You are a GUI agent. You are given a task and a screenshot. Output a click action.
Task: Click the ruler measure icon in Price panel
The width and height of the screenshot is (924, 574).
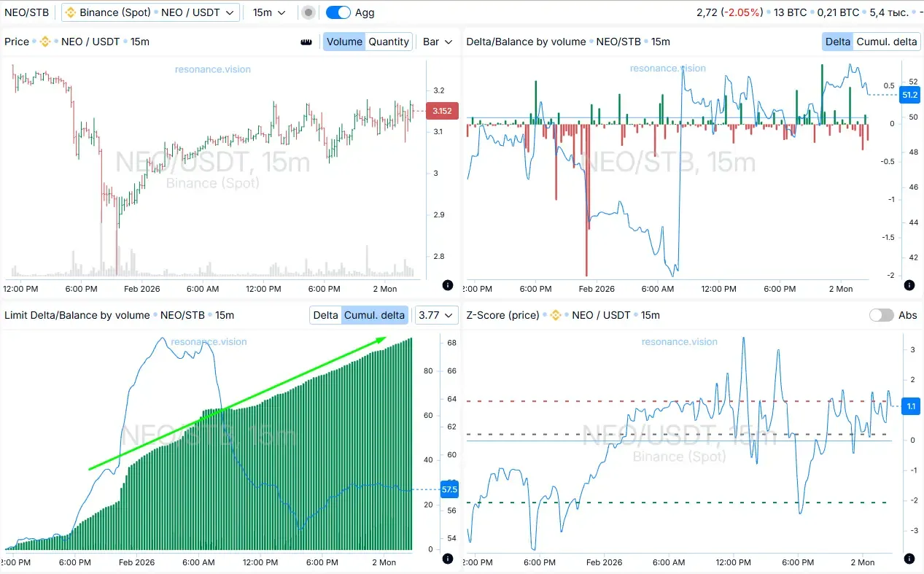[x=306, y=42]
